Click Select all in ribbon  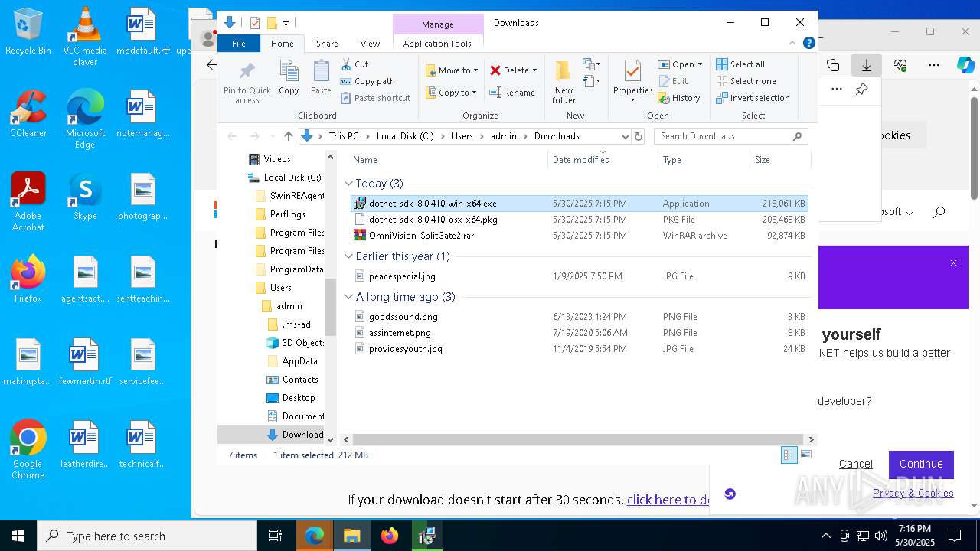click(740, 64)
